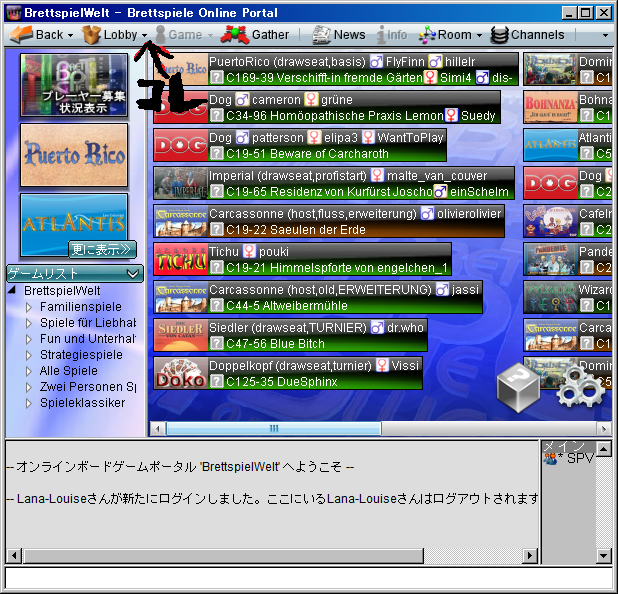Click the 更に表示 show more button
The width and height of the screenshot is (618, 594).
tap(102, 249)
